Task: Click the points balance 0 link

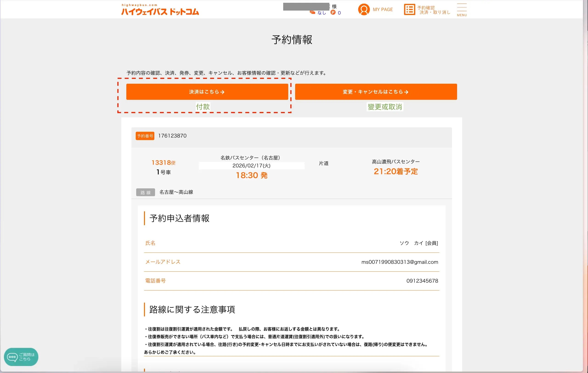Action: click(339, 13)
